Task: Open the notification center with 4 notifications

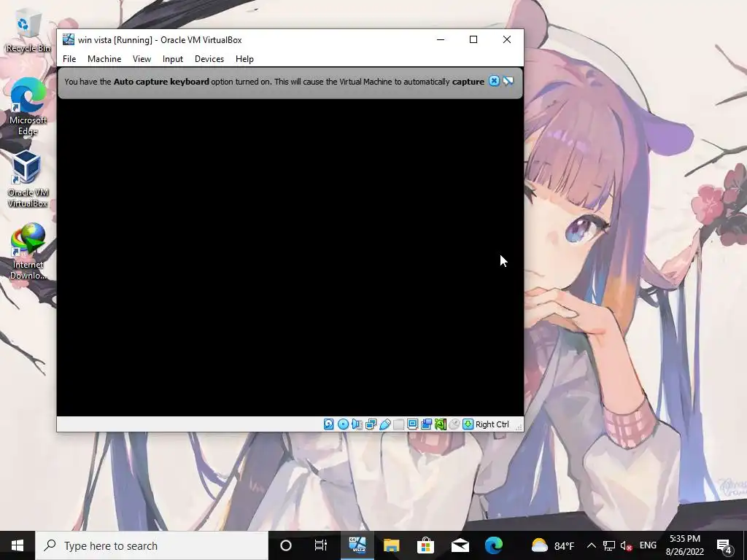Action: coord(724,545)
